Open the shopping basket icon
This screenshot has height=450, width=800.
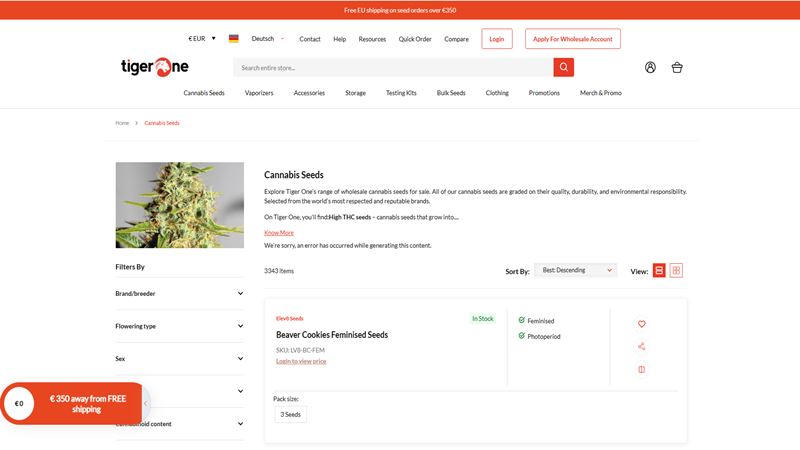[677, 67]
